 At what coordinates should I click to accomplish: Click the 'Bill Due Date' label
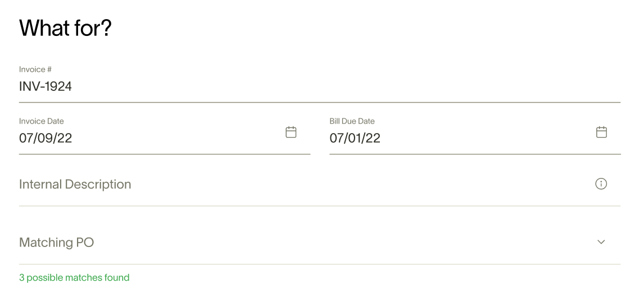point(352,121)
